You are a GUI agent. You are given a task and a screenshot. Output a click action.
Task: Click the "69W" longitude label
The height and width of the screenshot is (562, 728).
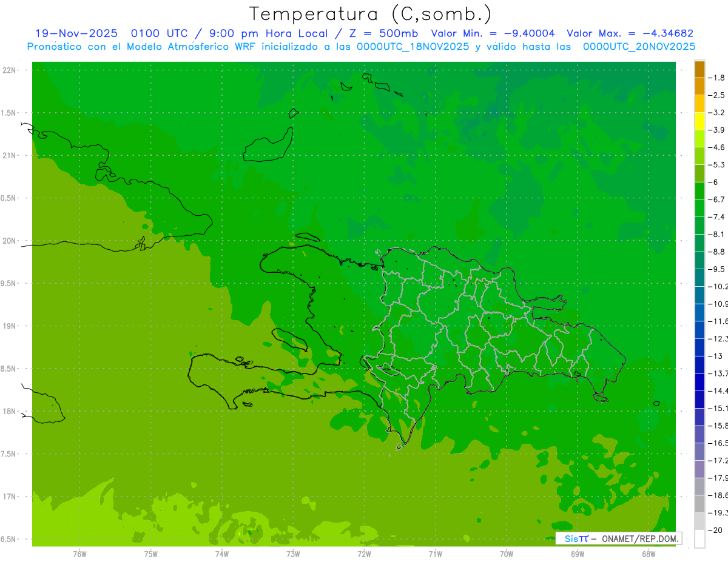pyautogui.click(x=578, y=554)
